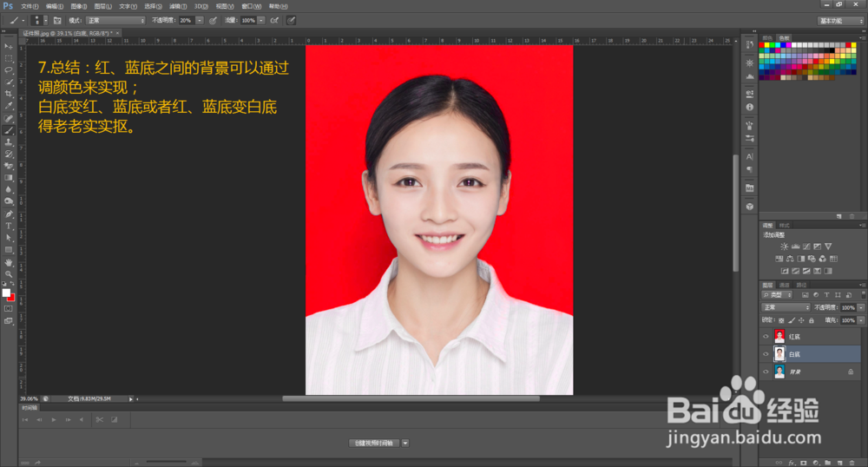The image size is (868, 467).
Task: Open the Character panel icon in dock
Action: [750, 156]
